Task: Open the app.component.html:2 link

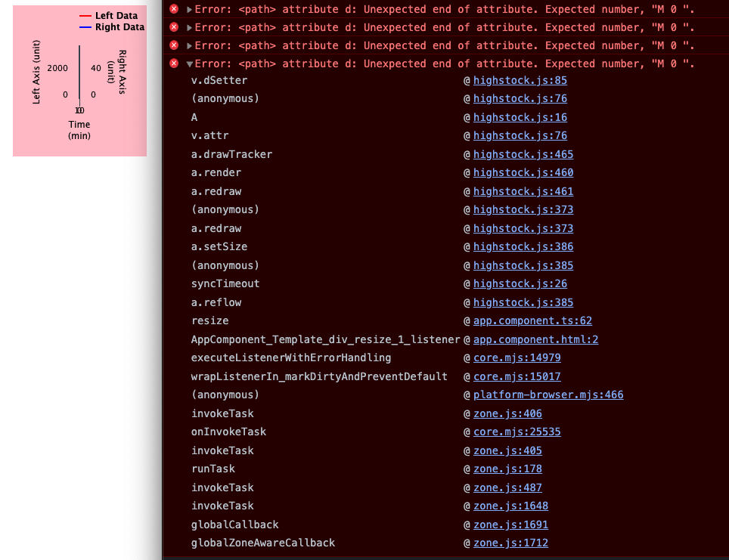Action: point(535,339)
